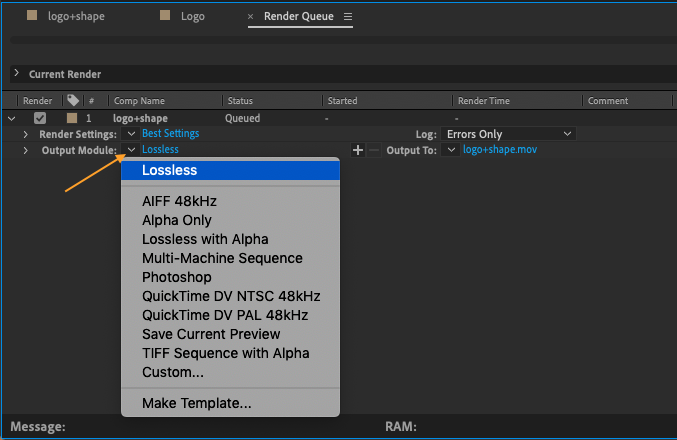Uncheck the render checkbox for logo+shape
The image size is (677, 440).
pyautogui.click(x=40, y=118)
